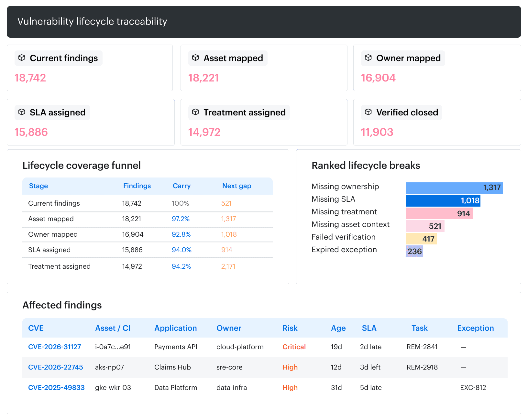Click the Owner mapped row in funnel table
This screenshot has height=420, width=528.
click(x=148, y=234)
